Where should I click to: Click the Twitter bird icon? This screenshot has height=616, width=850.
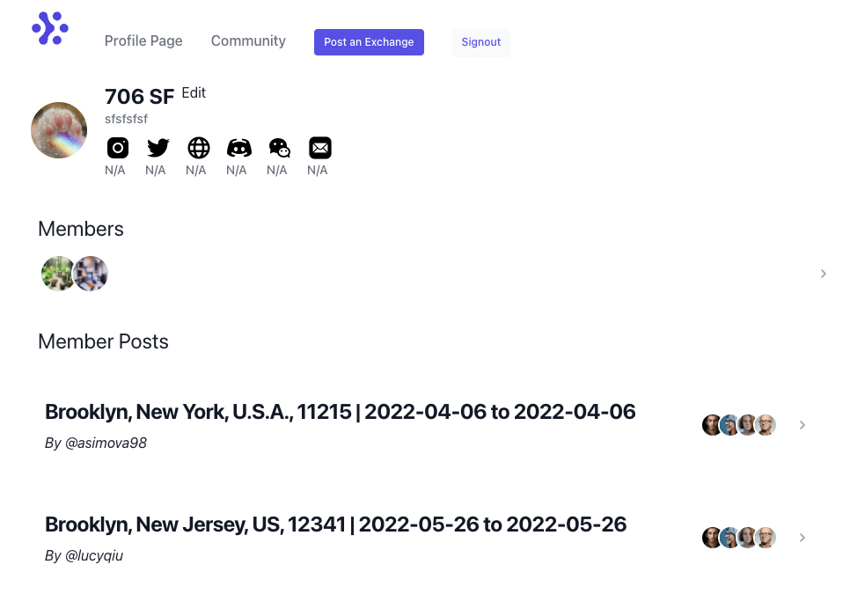(x=158, y=148)
